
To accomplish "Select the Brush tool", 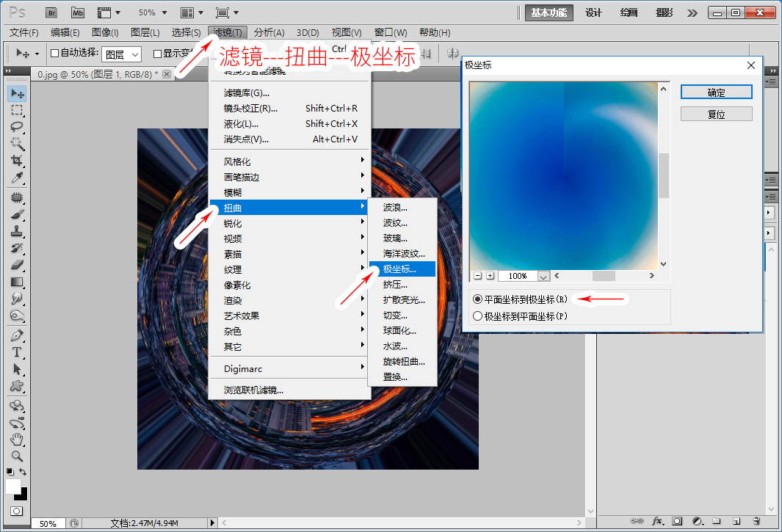I will pyautogui.click(x=17, y=214).
